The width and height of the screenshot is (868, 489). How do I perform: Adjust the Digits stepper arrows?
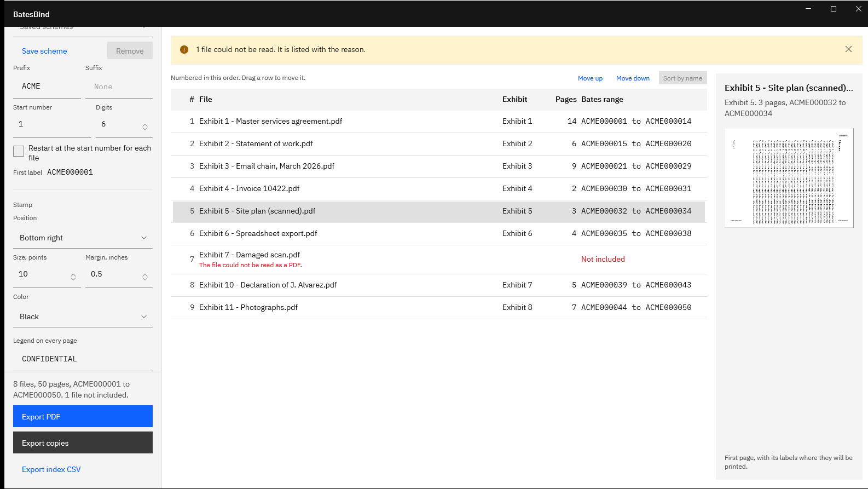point(145,126)
